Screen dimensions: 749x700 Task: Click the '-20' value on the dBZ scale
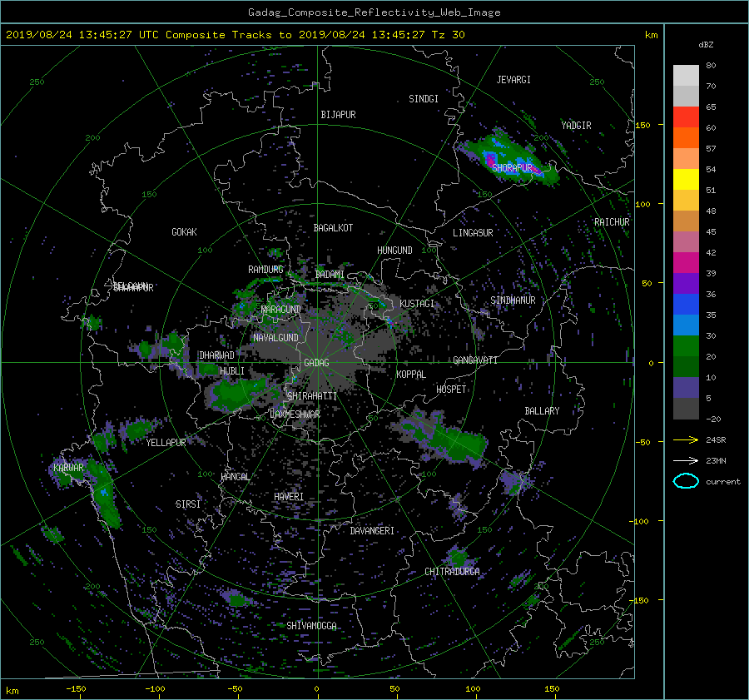[712, 419]
